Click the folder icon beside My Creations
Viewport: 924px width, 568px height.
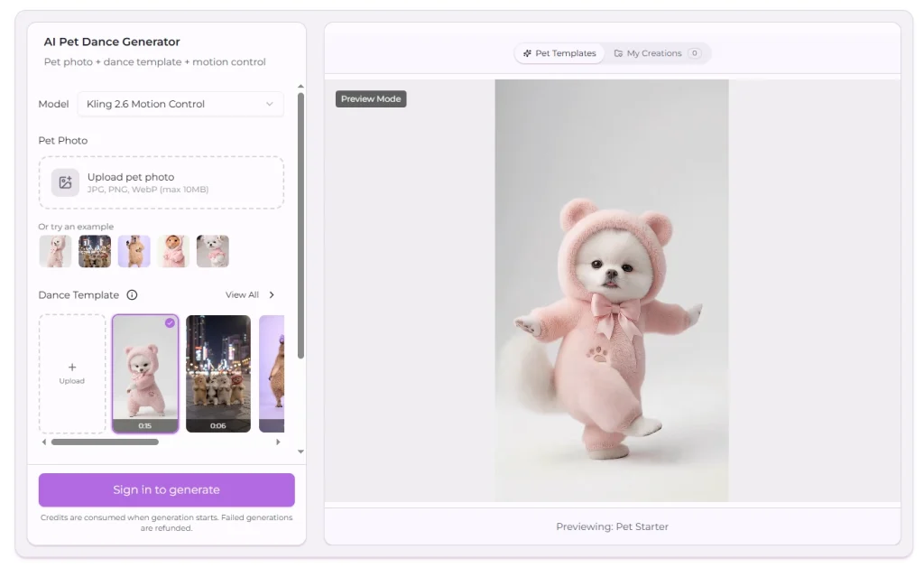click(618, 53)
